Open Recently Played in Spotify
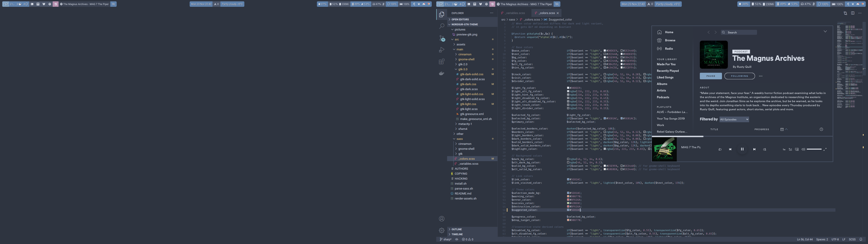868x244 pixels. pos(668,71)
